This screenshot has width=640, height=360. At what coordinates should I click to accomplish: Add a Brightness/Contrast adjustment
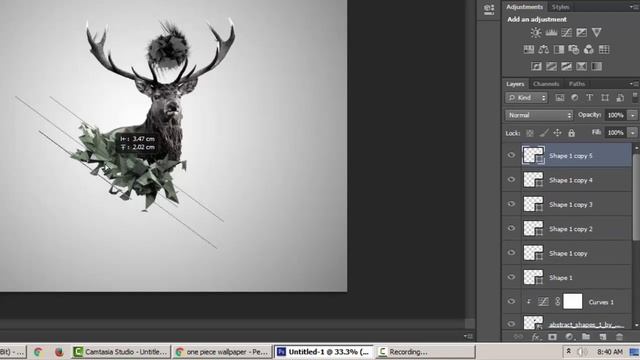[x=536, y=33]
